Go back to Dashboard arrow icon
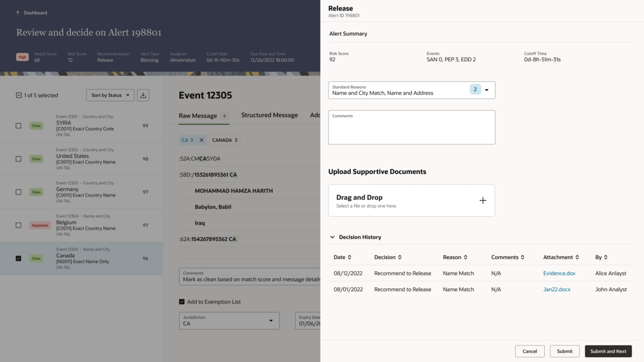This screenshot has height=362, width=644. pyautogui.click(x=18, y=13)
